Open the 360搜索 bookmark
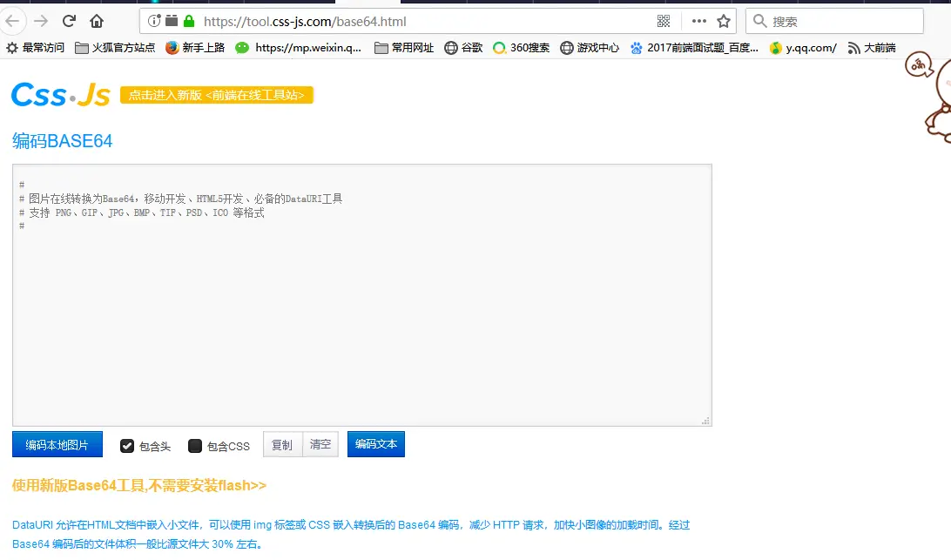The width and height of the screenshot is (951, 560). (x=522, y=47)
